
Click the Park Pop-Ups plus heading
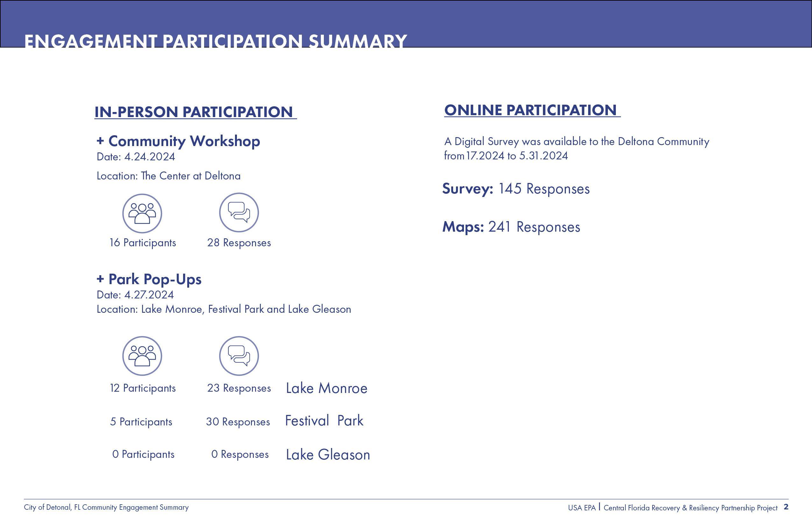(x=149, y=279)
